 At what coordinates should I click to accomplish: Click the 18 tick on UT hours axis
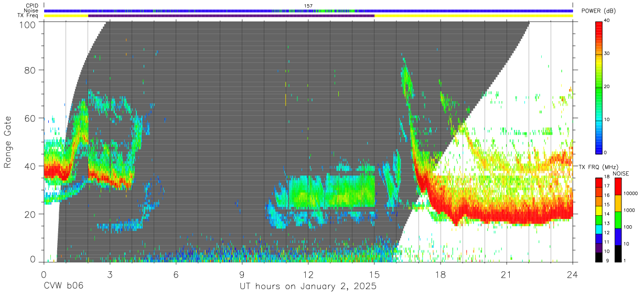tap(441, 274)
